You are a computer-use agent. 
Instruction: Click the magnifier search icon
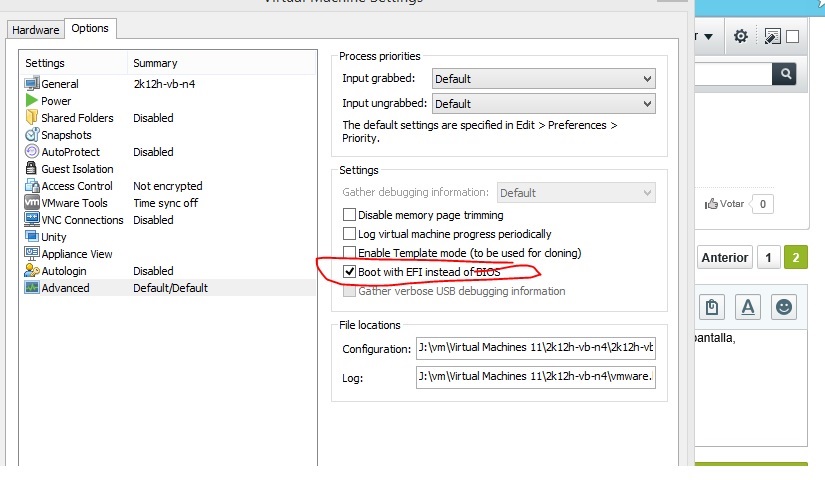click(x=785, y=73)
